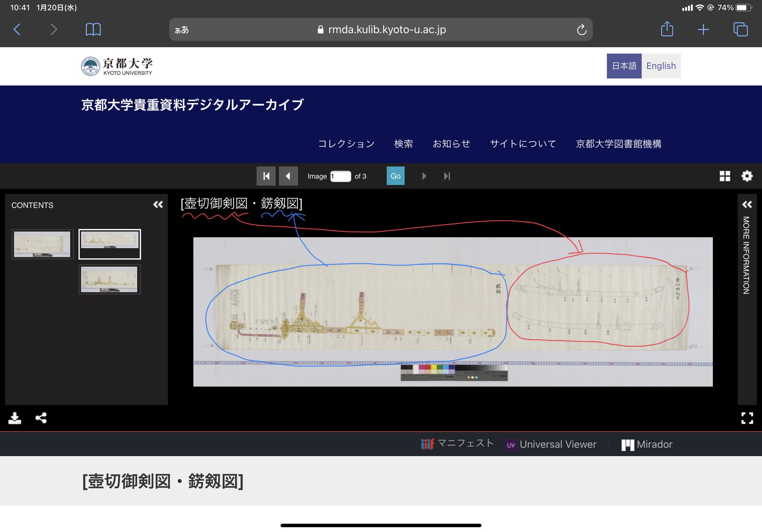Open viewer settings gear icon

click(746, 176)
